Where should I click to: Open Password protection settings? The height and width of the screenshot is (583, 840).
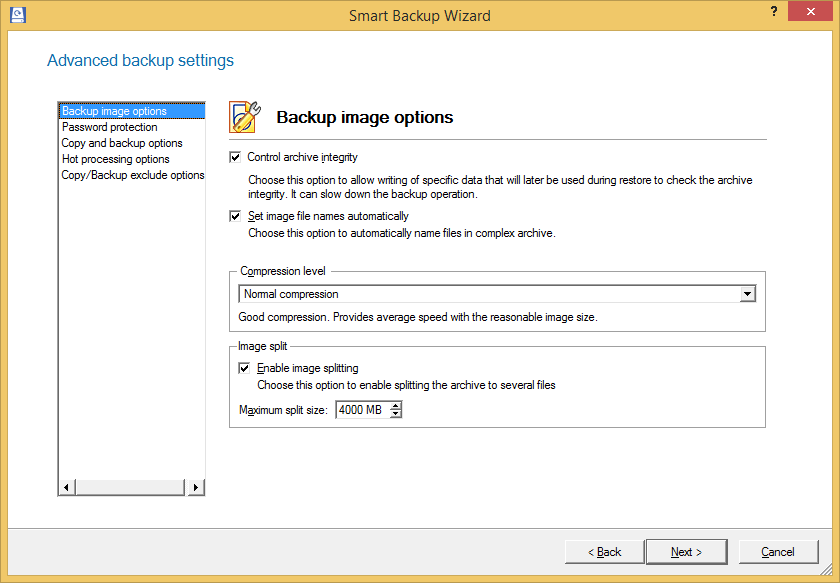point(109,127)
